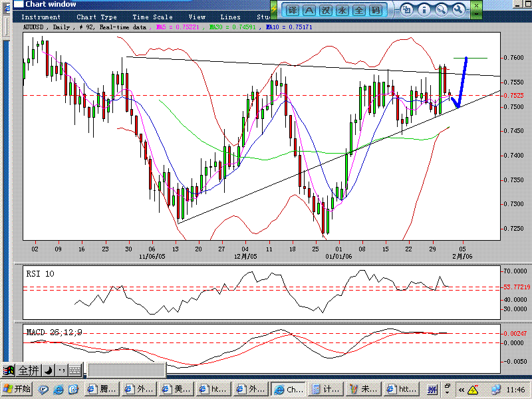Click the red 0.7525 price level label
The height and width of the screenshot is (399, 532).
(513, 96)
